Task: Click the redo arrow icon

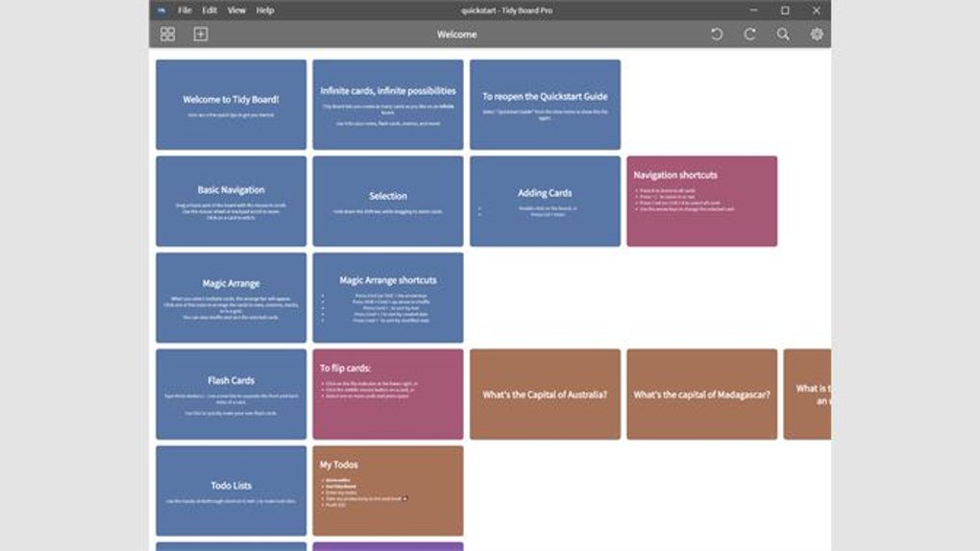Action: click(x=750, y=35)
